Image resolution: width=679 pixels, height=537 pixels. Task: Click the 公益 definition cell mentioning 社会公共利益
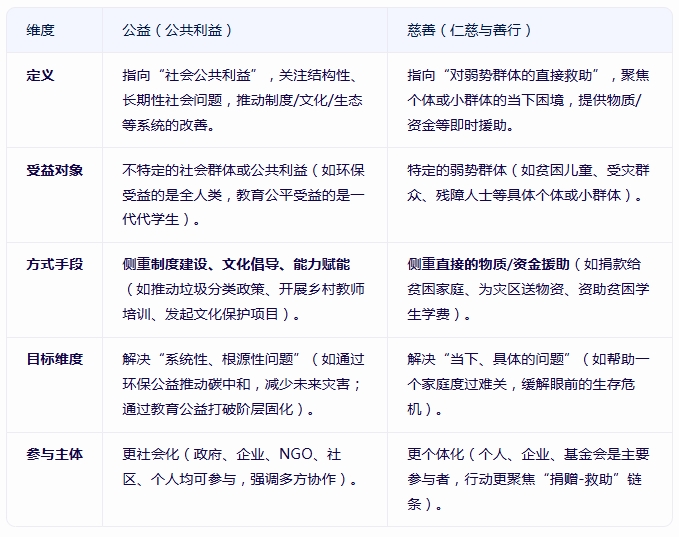click(x=243, y=100)
